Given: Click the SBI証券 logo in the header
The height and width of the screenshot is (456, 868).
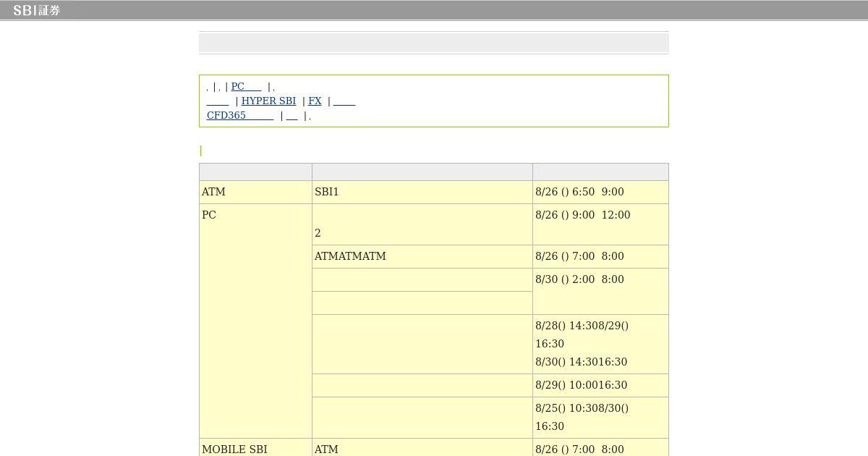Looking at the screenshot, I should point(37,10).
